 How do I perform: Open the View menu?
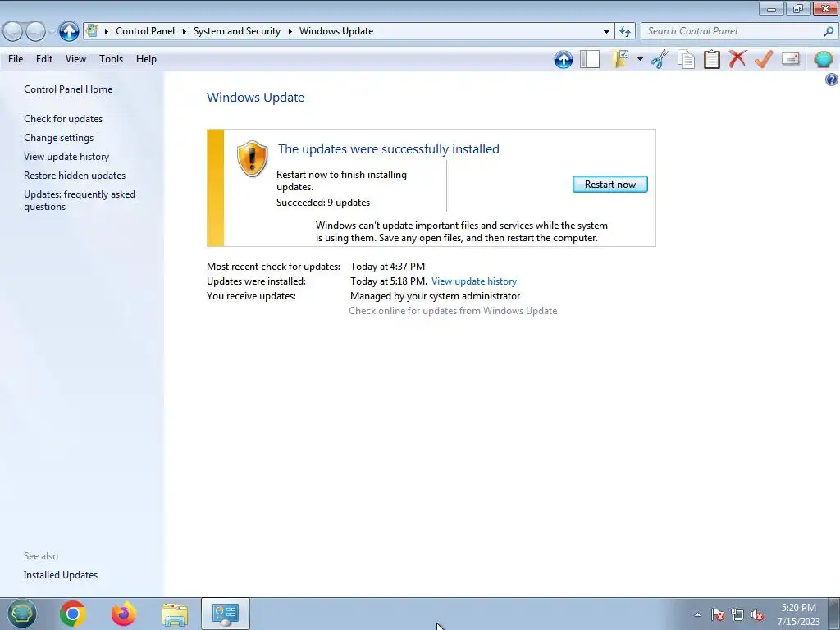click(x=75, y=59)
